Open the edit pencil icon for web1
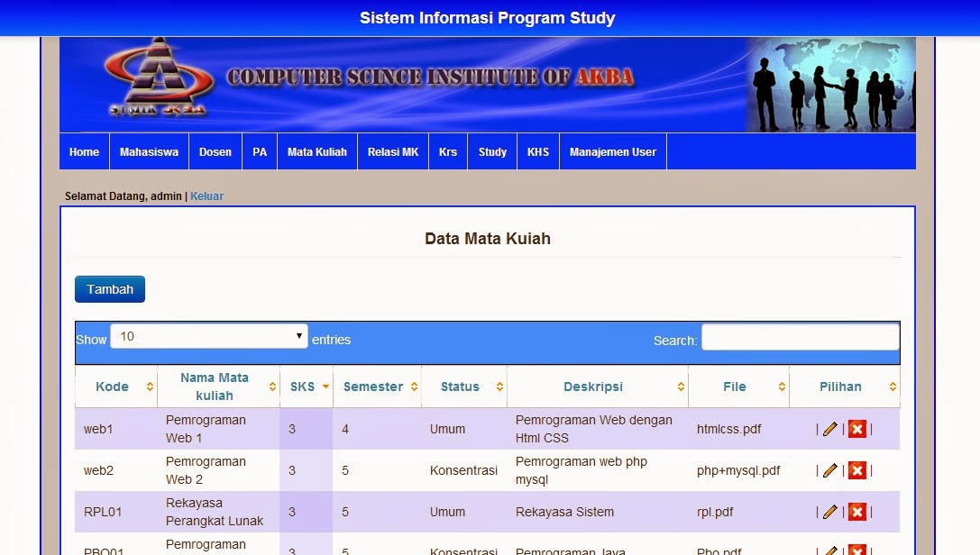This screenshot has height=555, width=980. (x=829, y=429)
